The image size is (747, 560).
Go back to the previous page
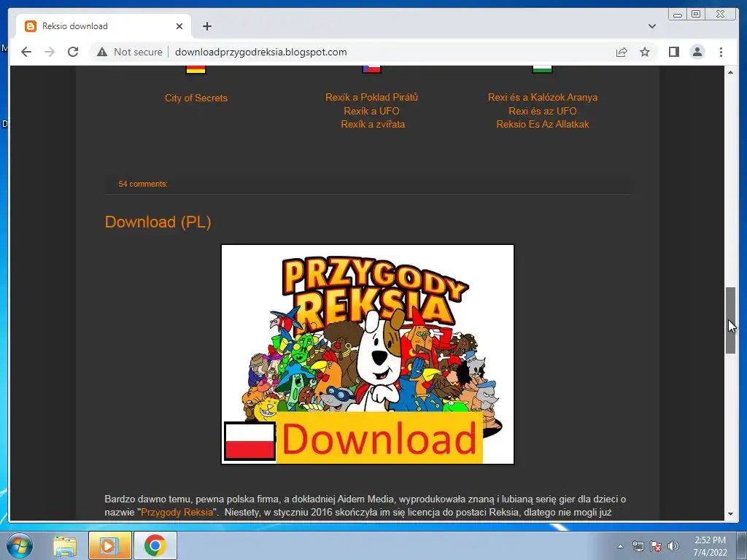coord(26,52)
